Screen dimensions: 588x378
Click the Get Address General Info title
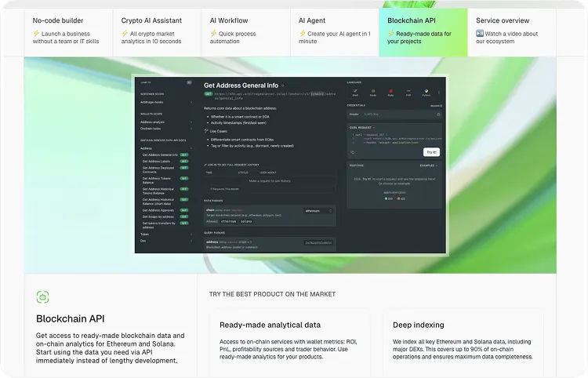(241, 85)
